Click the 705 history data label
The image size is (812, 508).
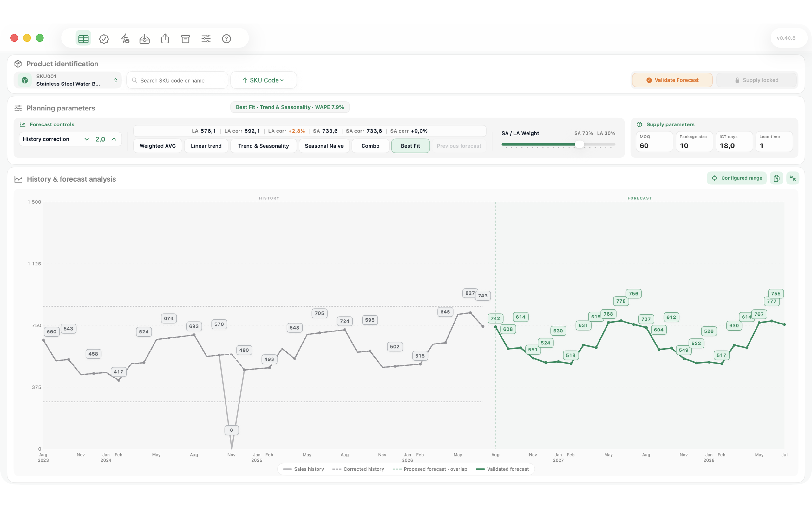click(x=319, y=313)
